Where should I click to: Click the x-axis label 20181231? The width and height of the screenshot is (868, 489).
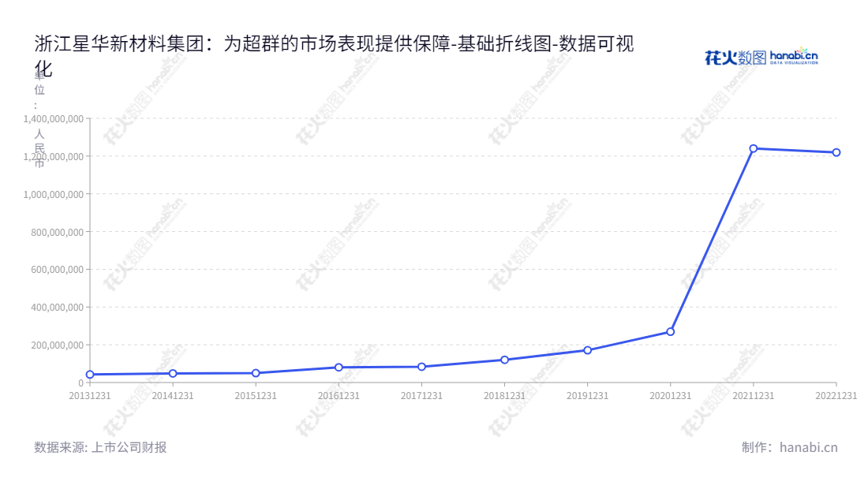pyautogui.click(x=504, y=395)
